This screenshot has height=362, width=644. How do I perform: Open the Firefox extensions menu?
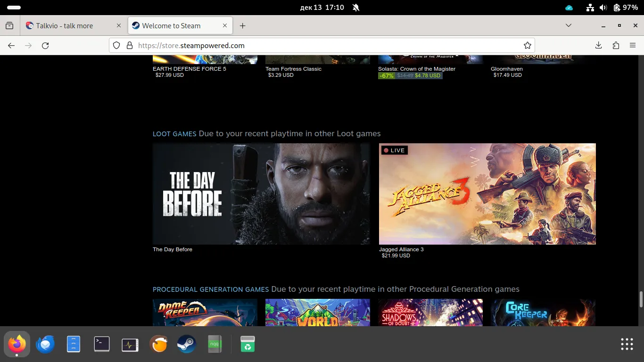click(x=616, y=46)
